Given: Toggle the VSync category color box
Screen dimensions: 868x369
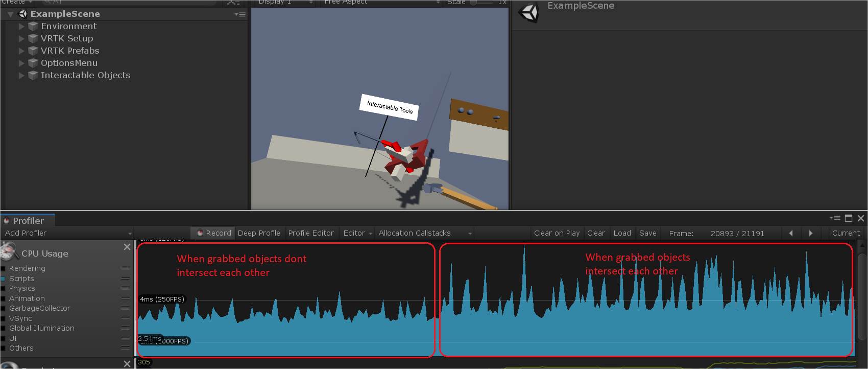Looking at the screenshot, I should coord(3,318).
